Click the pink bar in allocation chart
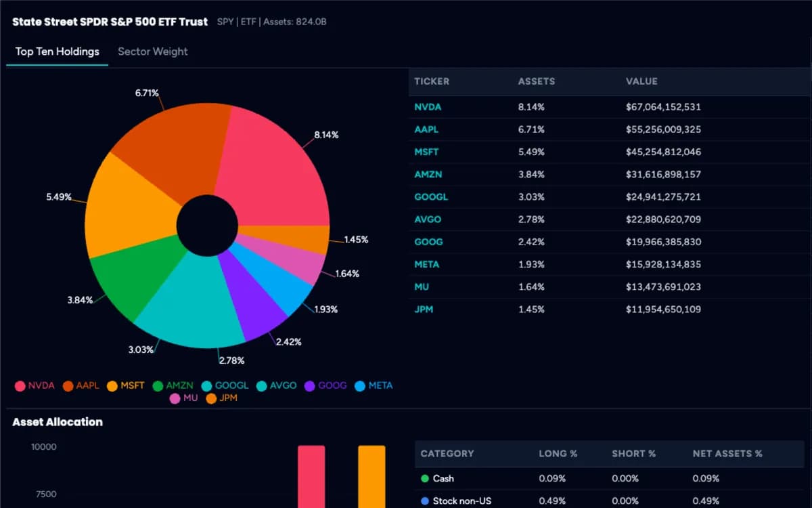This screenshot has height=508, width=812. click(311, 476)
